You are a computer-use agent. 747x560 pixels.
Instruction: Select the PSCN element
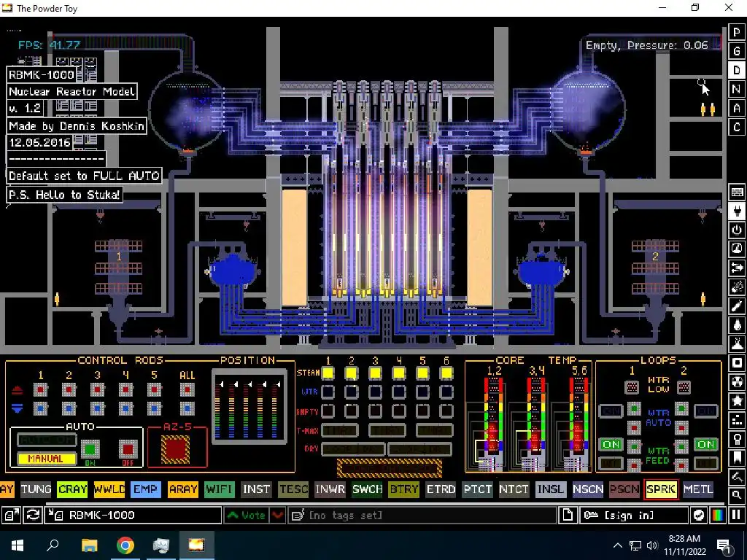click(624, 489)
